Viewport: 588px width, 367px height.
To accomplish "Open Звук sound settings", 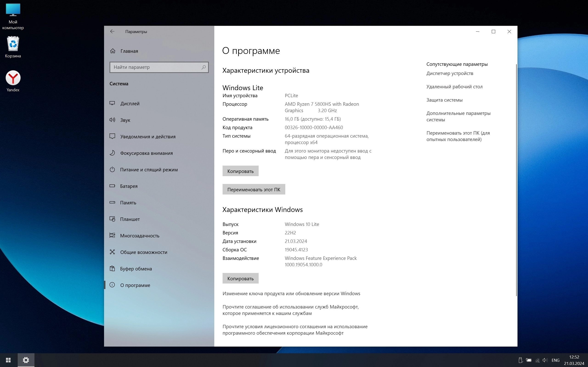I will point(125,120).
